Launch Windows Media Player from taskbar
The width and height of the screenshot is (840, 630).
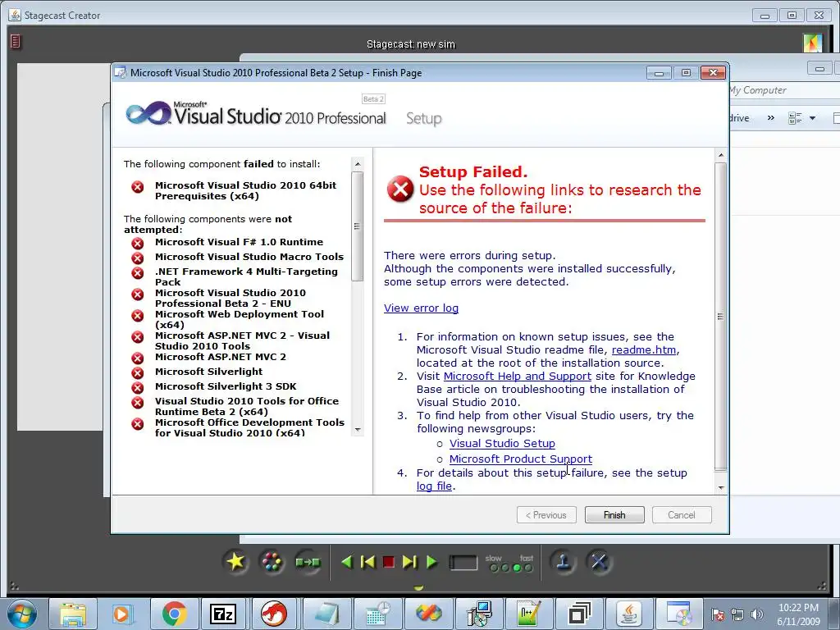coord(121,614)
